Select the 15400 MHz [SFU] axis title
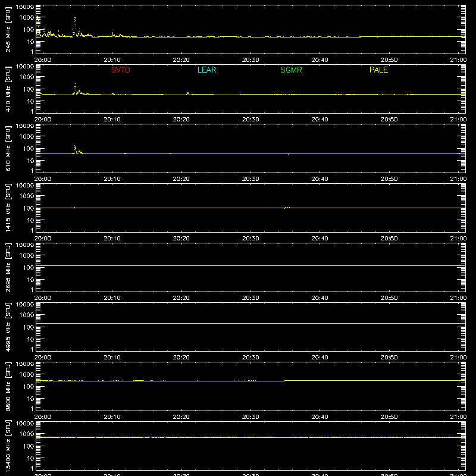 [8, 446]
